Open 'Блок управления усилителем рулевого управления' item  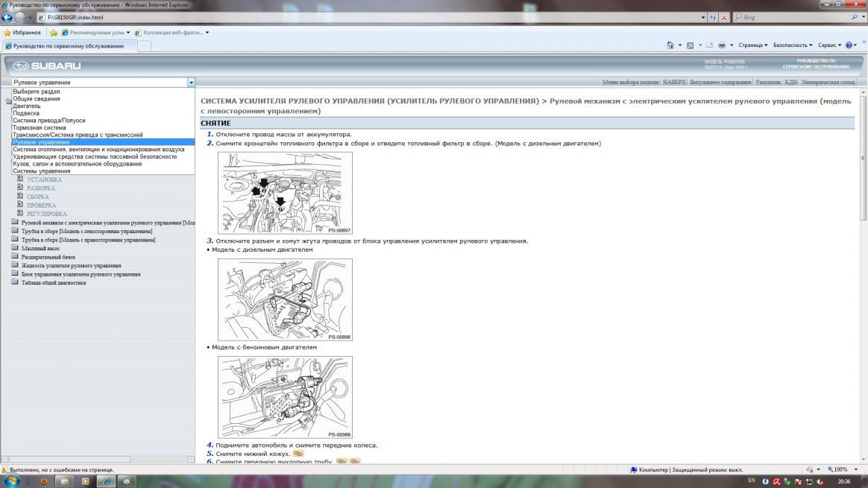click(81, 274)
